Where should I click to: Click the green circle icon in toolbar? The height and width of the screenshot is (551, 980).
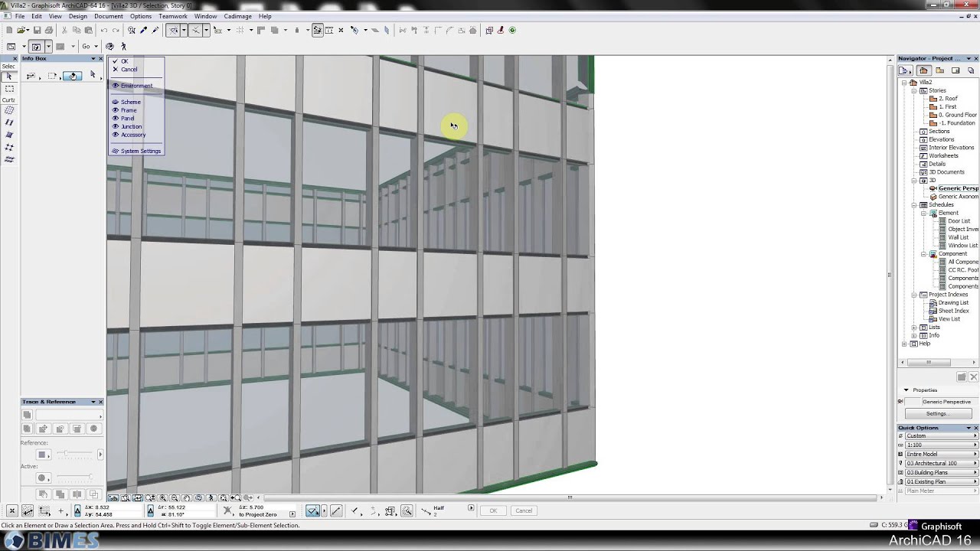(x=512, y=31)
